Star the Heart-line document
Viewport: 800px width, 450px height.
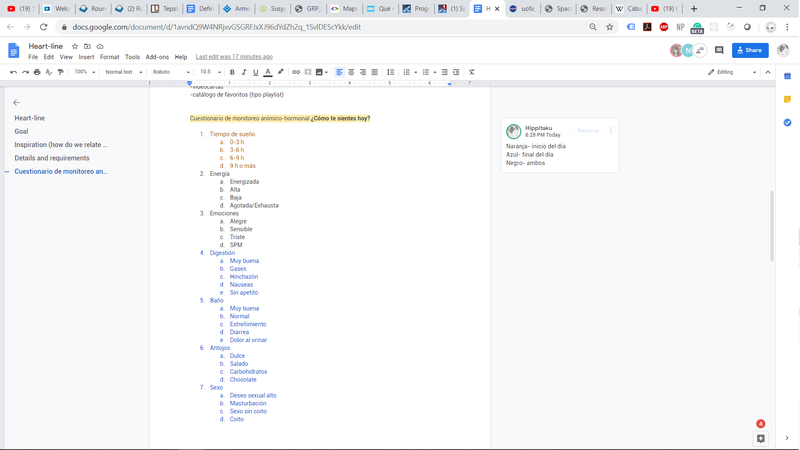(x=75, y=46)
